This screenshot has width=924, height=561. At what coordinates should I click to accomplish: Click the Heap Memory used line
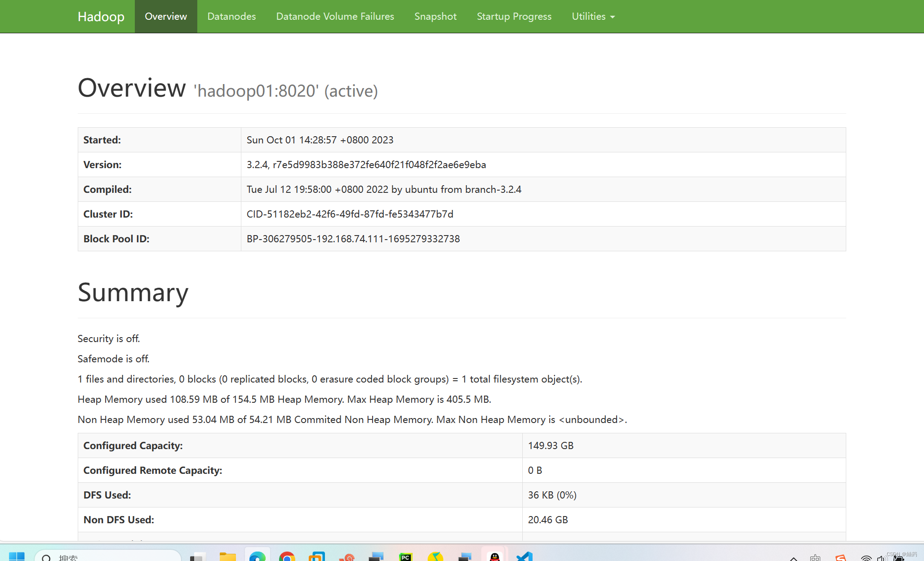point(284,399)
